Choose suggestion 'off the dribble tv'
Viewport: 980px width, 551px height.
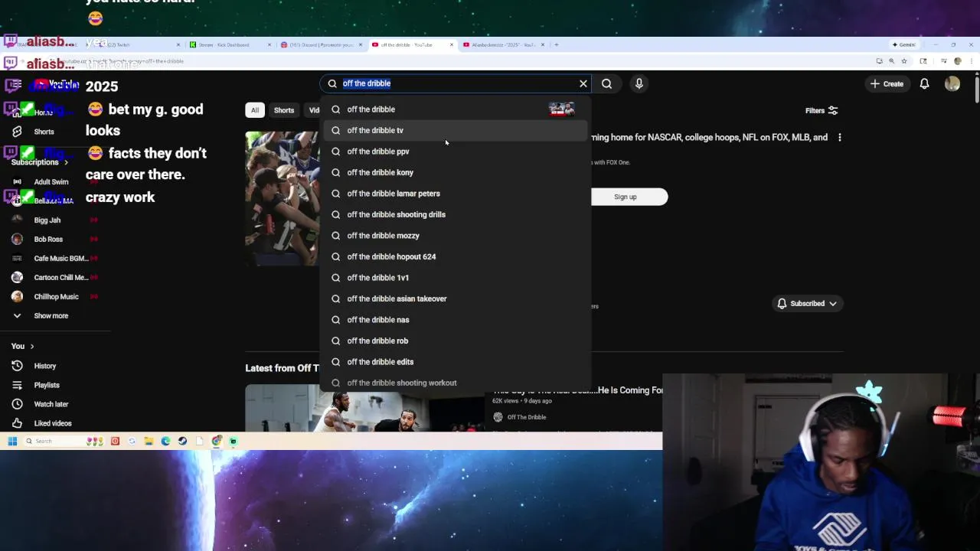(x=456, y=130)
